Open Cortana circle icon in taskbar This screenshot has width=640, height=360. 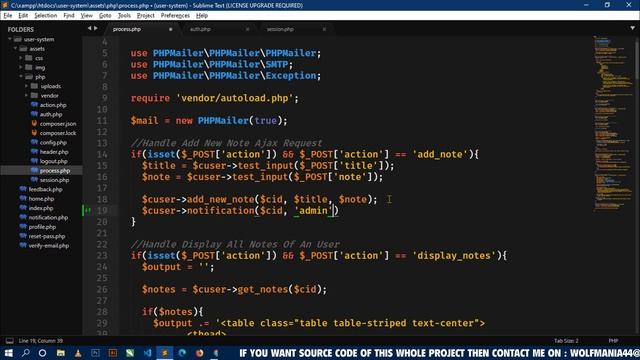tap(42, 353)
